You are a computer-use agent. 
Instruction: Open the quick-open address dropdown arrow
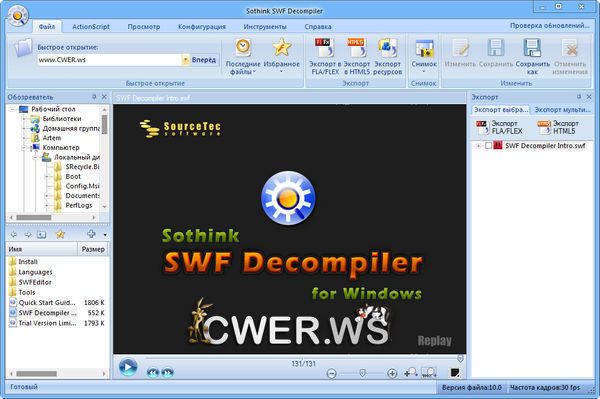pos(185,60)
